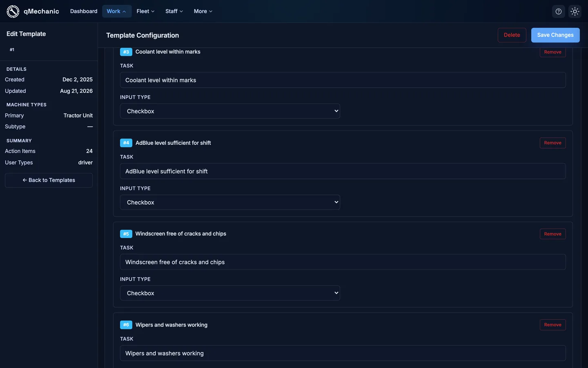
Task: Remove the Coolant level item
Action: pyautogui.click(x=552, y=52)
